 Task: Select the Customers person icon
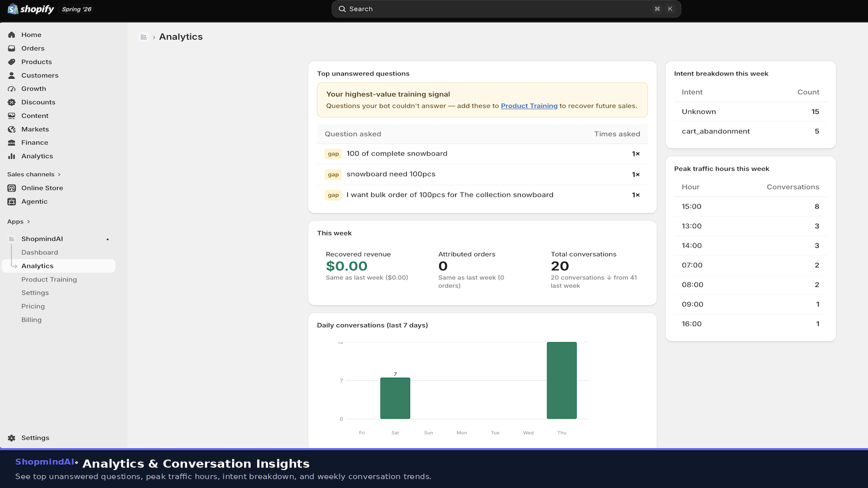pos(11,75)
